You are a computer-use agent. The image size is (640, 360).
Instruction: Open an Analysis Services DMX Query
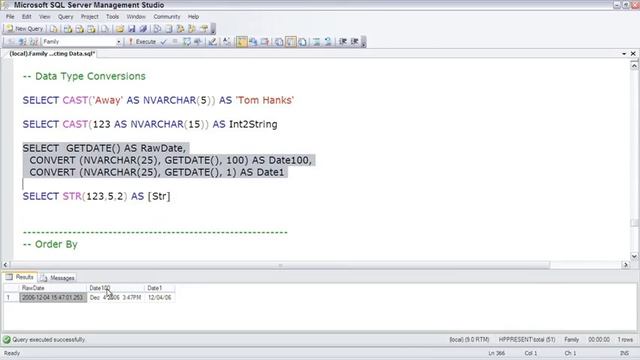coord(80,29)
